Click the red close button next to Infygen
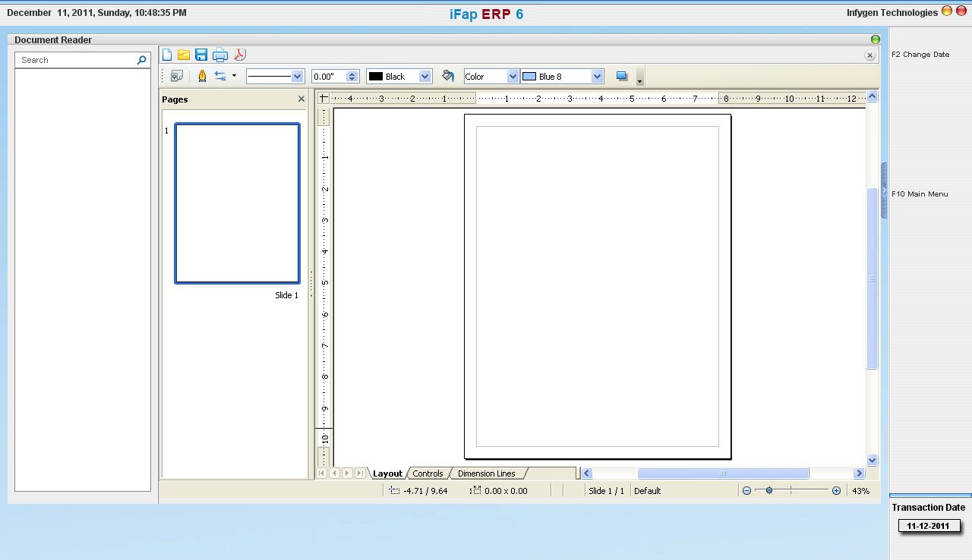Image resolution: width=972 pixels, height=560 pixels. pos(961,11)
